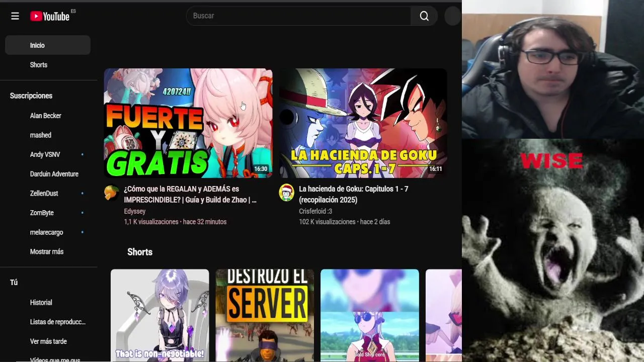
Task: Open Alan Becker subscription channel
Action: coord(48,116)
